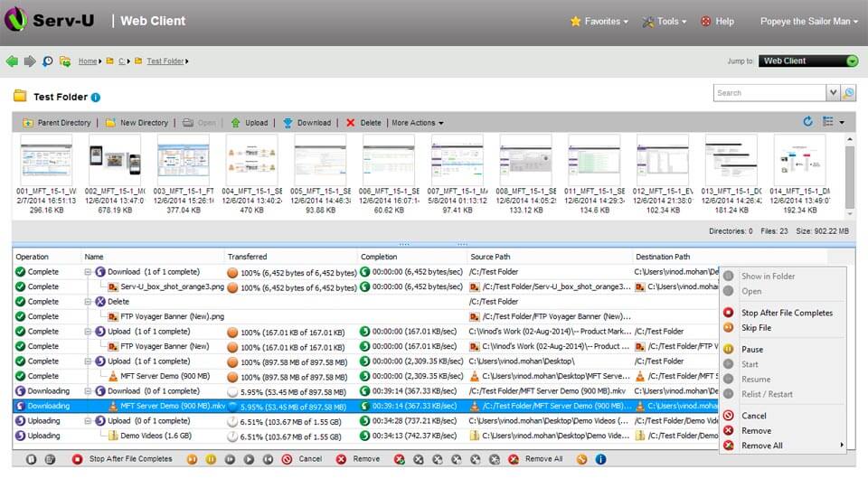Select the Serv-U_box_shot_orange3.png row
868x488 pixels.
click(x=365, y=286)
